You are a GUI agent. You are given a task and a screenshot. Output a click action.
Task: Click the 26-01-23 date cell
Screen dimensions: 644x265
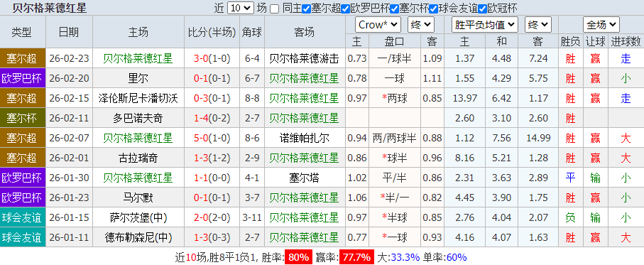point(69,198)
